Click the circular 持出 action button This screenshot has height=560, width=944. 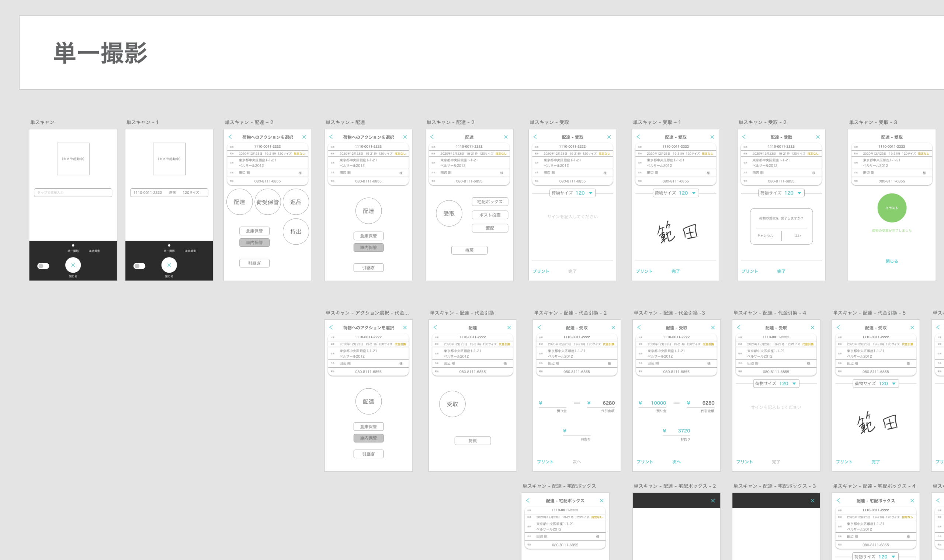(296, 232)
